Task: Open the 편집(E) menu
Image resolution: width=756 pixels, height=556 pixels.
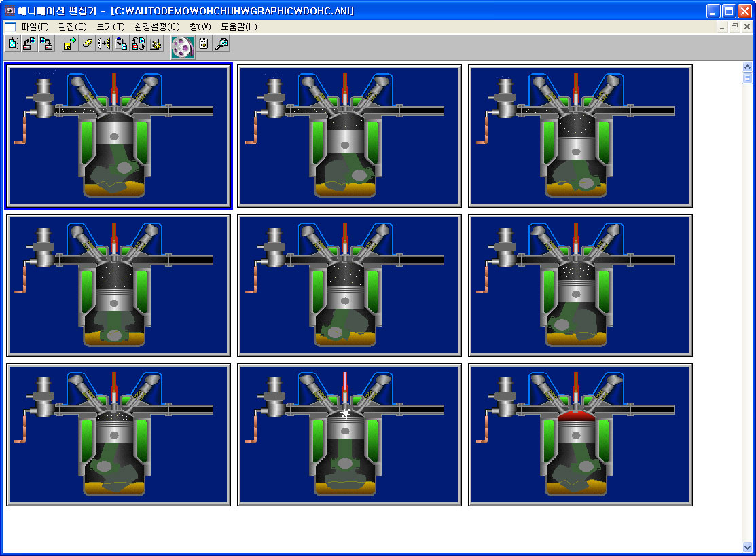Action: [x=72, y=26]
